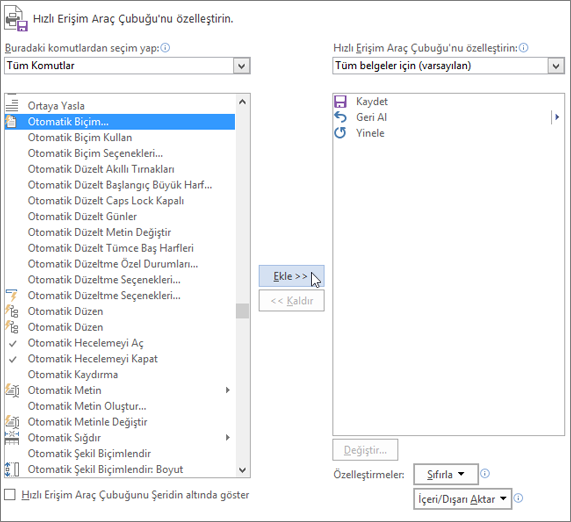Viewport: 571px width, 522px height.
Task: Click the Ortaya Yasla alignment icon
Action: 12,106
